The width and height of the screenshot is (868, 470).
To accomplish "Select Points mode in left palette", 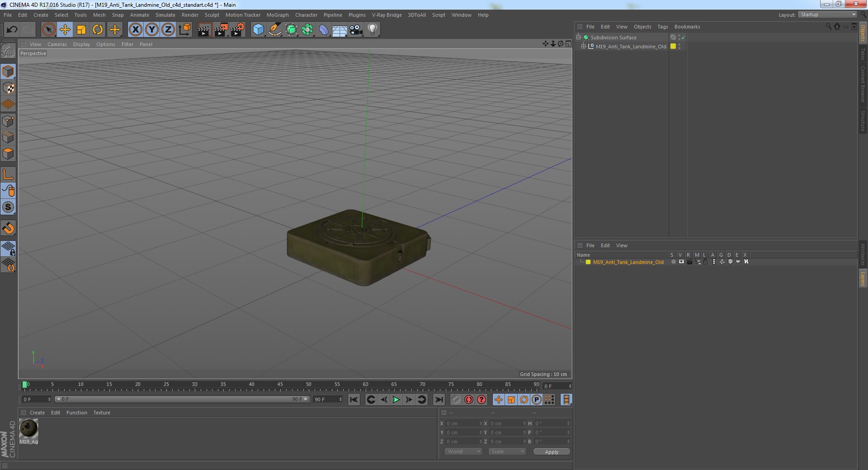I will coord(8,121).
